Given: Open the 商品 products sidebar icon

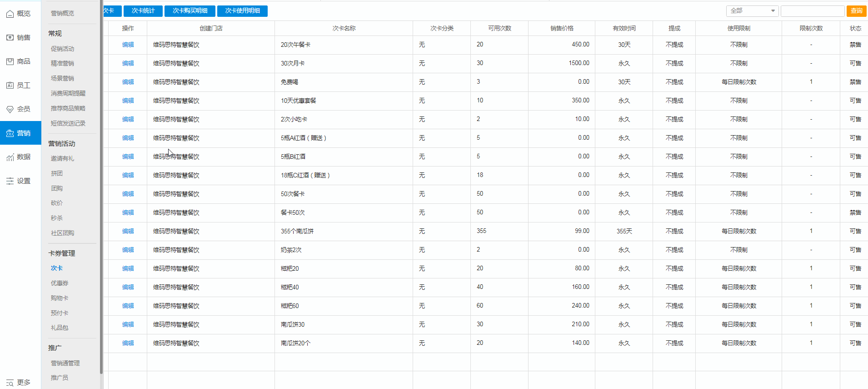Looking at the screenshot, I should point(10,61).
